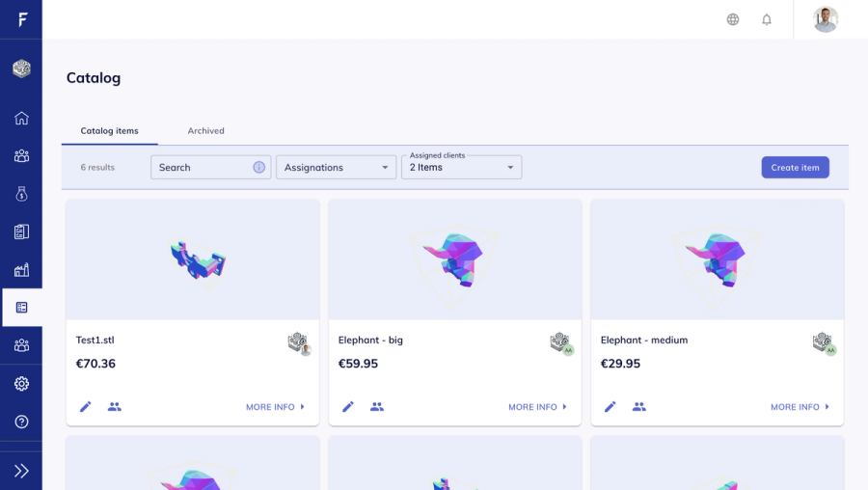Open assigned clients icon on Elephant - medium

639,407
